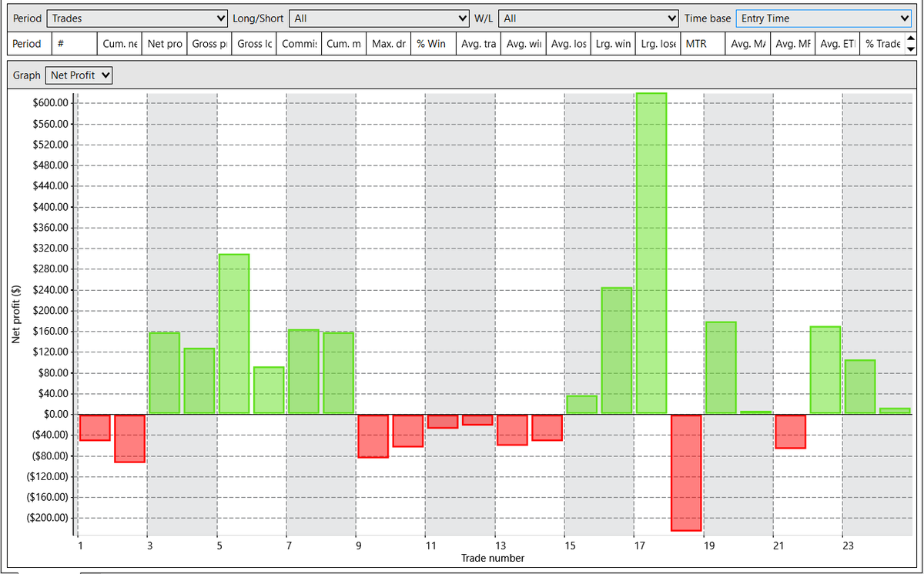Open the Graph dropdown showing Net Profit
The width and height of the screenshot is (924, 574).
pyautogui.click(x=79, y=75)
